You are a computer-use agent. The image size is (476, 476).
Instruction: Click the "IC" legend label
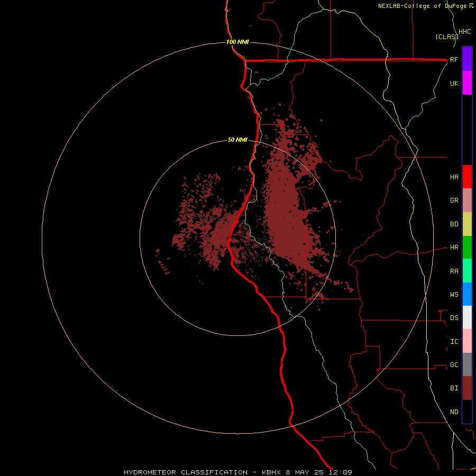click(454, 342)
